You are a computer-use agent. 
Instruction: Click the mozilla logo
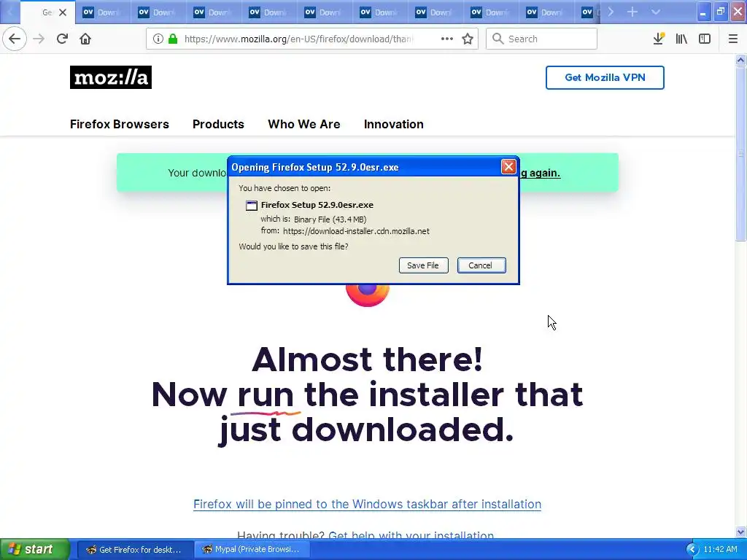(x=111, y=77)
